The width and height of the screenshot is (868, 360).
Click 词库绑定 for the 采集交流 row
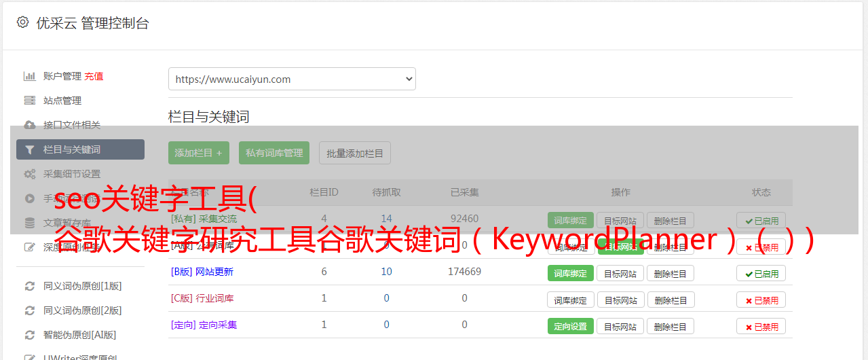(571, 220)
